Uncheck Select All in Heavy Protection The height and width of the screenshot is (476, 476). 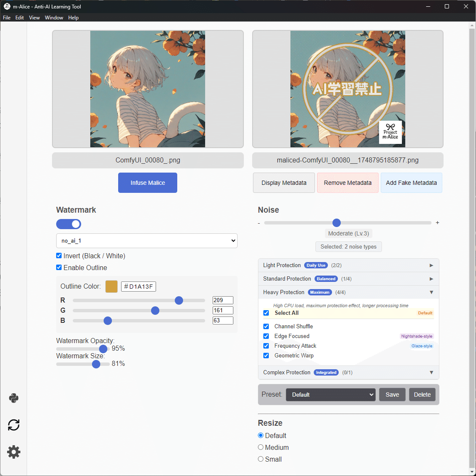(266, 313)
